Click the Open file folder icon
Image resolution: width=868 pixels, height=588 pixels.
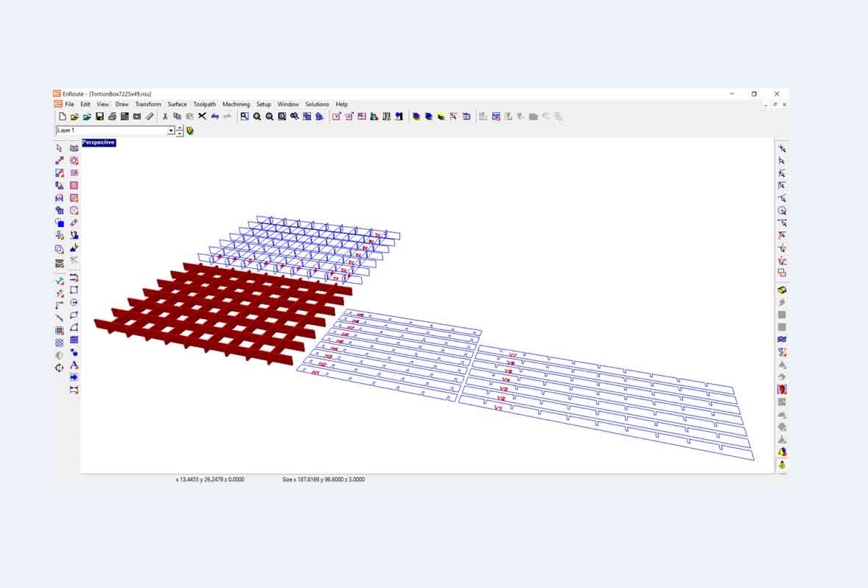[74, 117]
